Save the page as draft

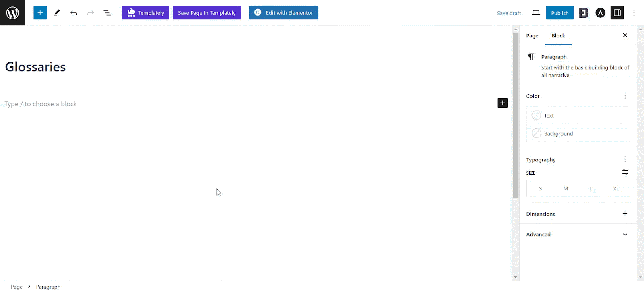509,13
